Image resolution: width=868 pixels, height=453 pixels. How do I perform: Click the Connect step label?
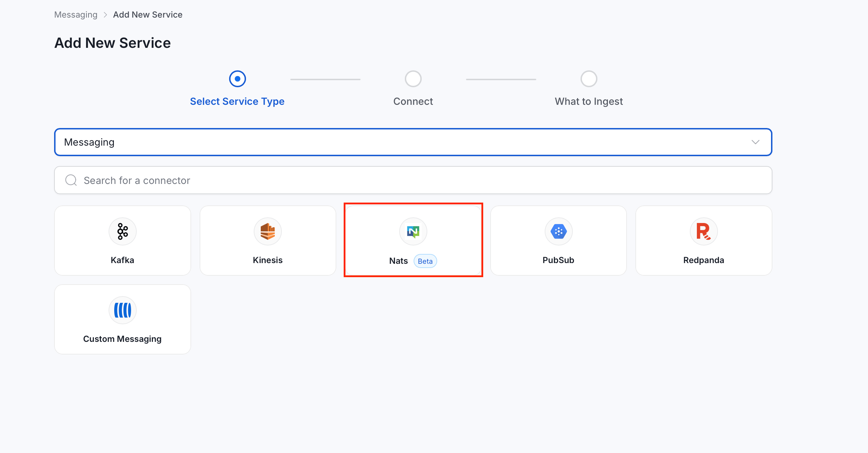pyautogui.click(x=413, y=101)
